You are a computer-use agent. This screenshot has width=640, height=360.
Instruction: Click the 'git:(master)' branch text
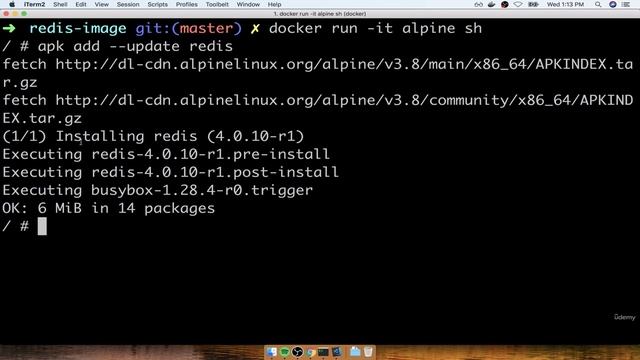[189, 29]
